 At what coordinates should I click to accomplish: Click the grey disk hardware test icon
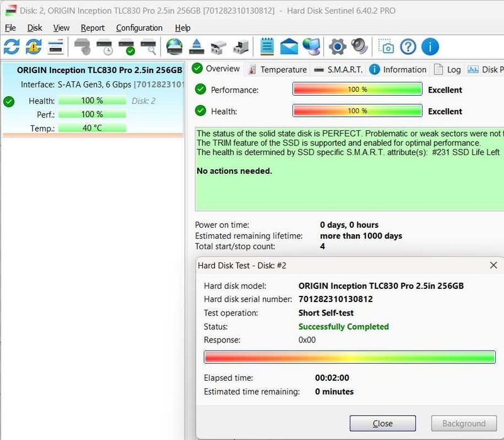pyautogui.click(x=83, y=47)
